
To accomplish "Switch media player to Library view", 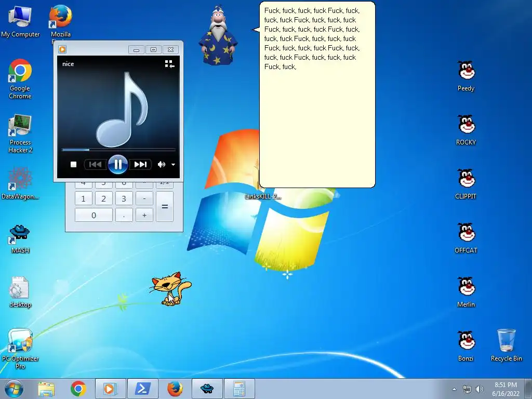I will tap(169, 64).
